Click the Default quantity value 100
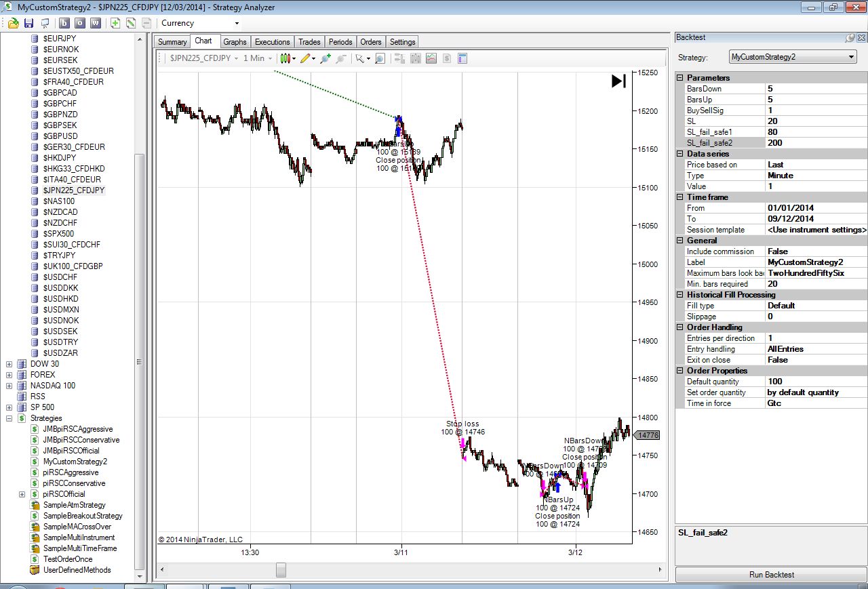This screenshot has width=868, height=589. coord(816,382)
